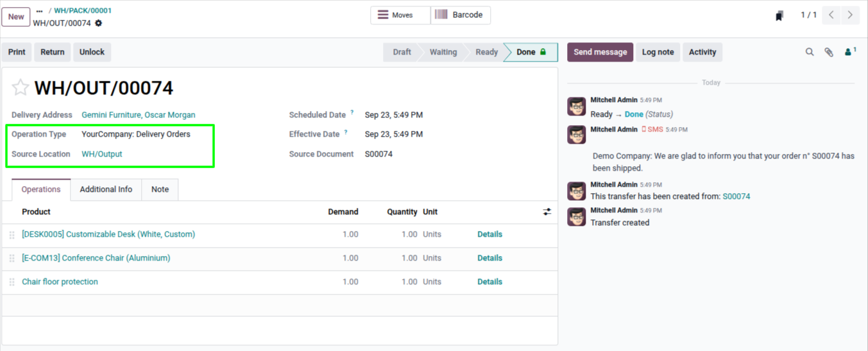Open Chair floor protection product
This screenshot has height=351, width=868.
[60, 282]
